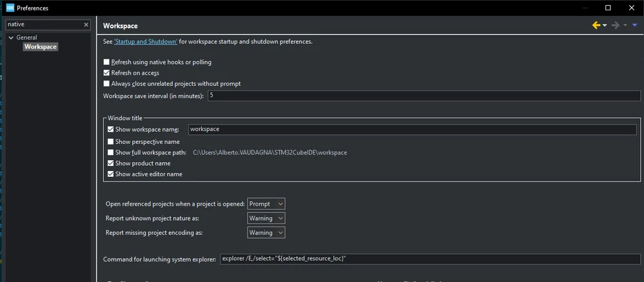
Task: Close the Preferences window
Action: [x=632, y=8]
